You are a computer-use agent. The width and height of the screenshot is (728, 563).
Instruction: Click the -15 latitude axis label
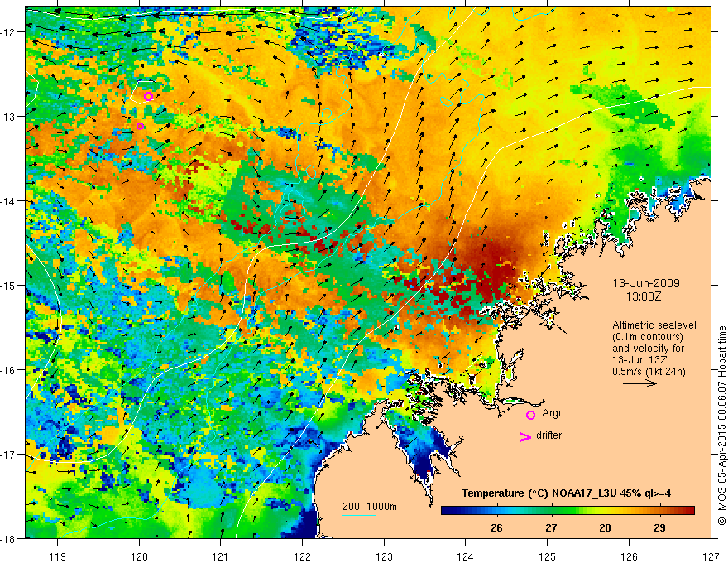(x=9, y=285)
